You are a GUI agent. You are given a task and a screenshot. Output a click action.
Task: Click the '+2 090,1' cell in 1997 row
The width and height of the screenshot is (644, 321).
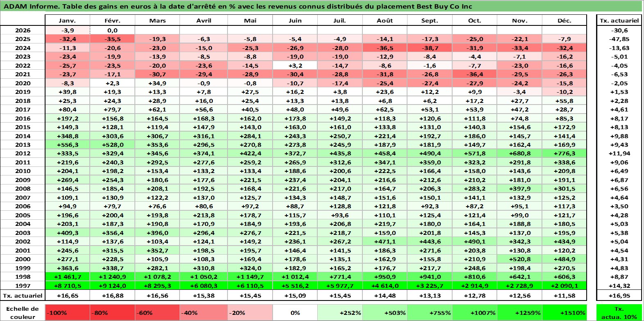coord(564,286)
